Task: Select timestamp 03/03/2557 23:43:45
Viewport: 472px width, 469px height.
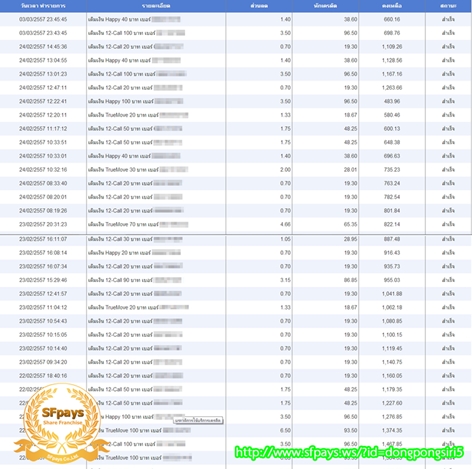Action: coord(43,33)
